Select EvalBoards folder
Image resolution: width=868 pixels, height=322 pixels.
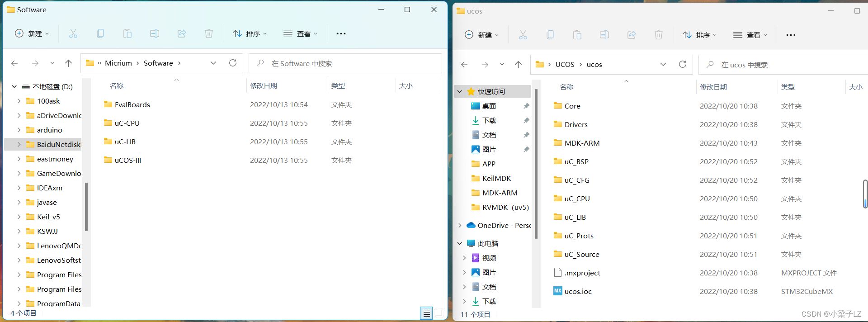pyautogui.click(x=127, y=104)
